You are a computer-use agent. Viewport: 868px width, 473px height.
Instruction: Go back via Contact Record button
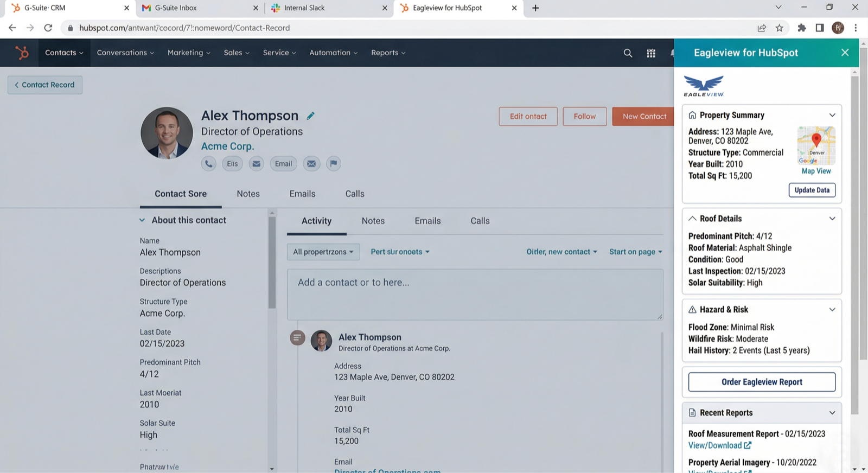click(x=45, y=85)
